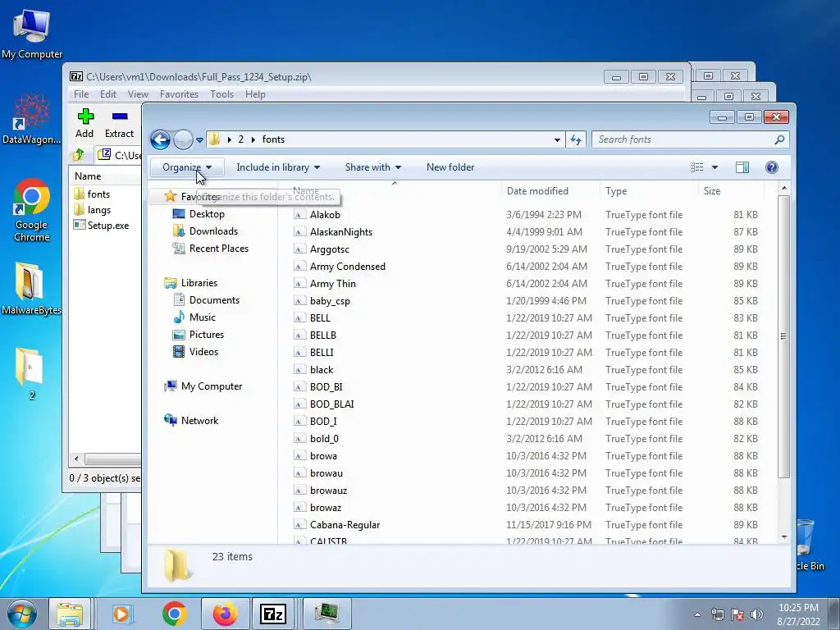Screen dimensions: 840x630
Task: Open Explorer help icon
Action: [x=771, y=167]
